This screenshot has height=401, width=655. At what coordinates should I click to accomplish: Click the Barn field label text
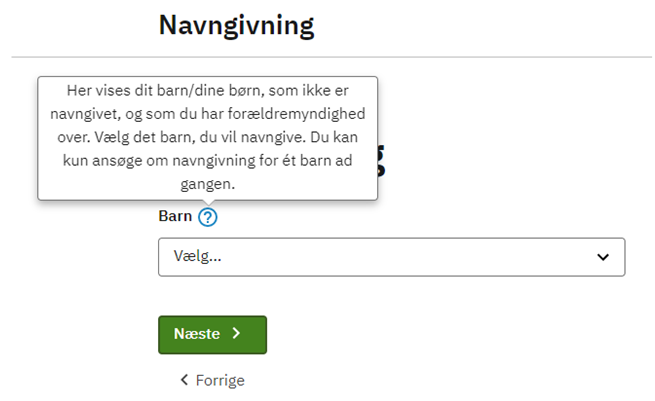tap(175, 216)
